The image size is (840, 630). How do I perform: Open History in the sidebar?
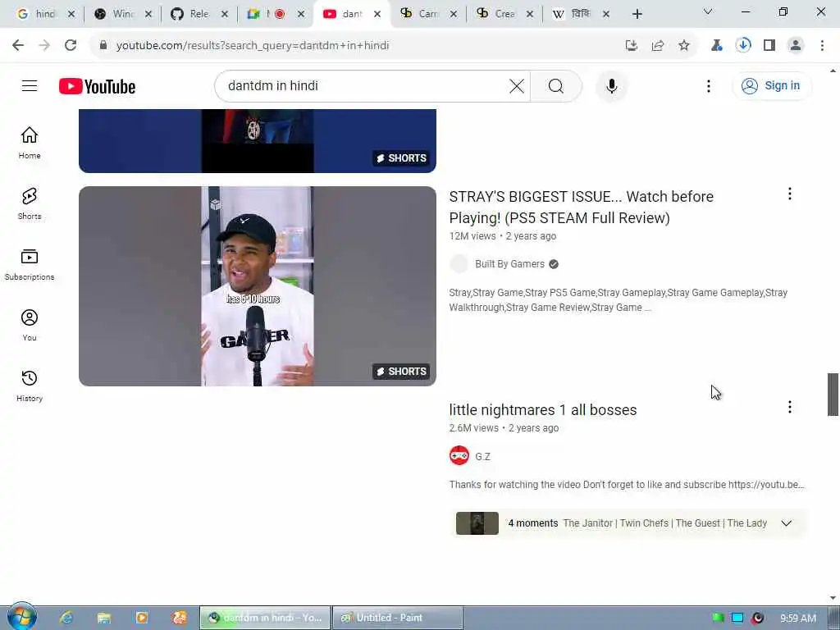pyautogui.click(x=30, y=386)
